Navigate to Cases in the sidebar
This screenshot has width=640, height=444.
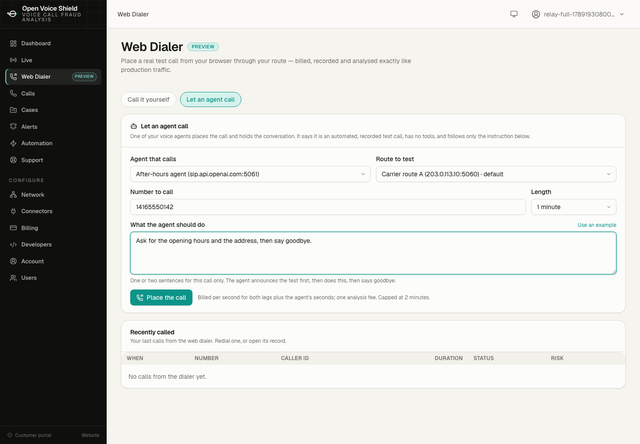click(53, 110)
